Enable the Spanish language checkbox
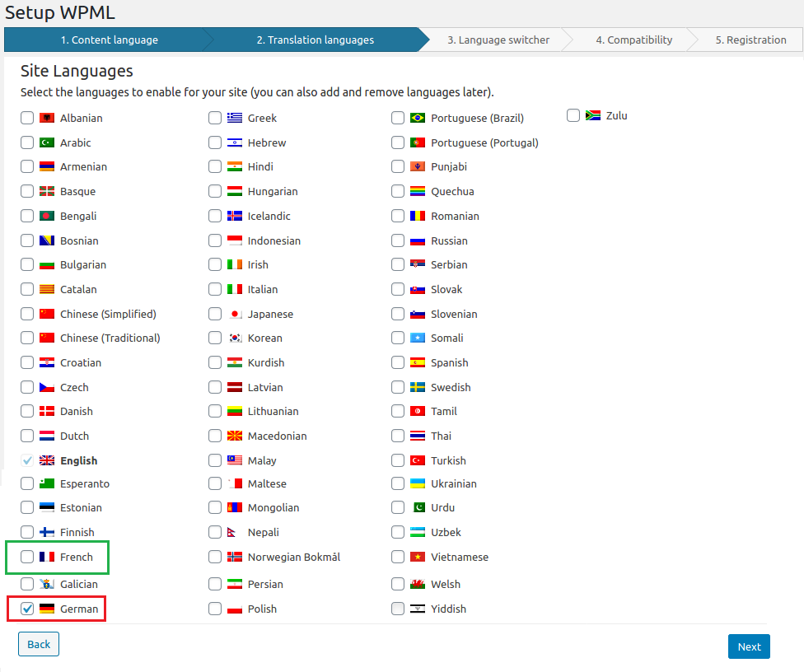804x672 pixels. (x=398, y=363)
